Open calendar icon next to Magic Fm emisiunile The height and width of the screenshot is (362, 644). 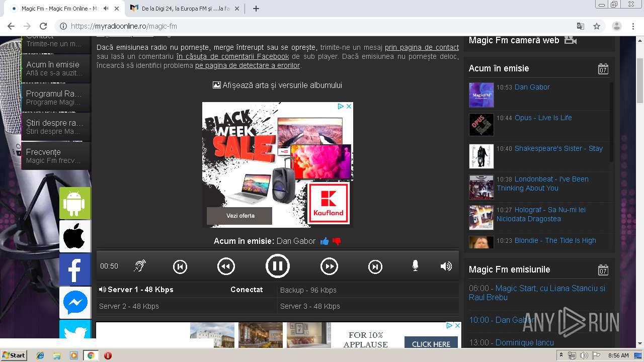[x=603, y=270]
